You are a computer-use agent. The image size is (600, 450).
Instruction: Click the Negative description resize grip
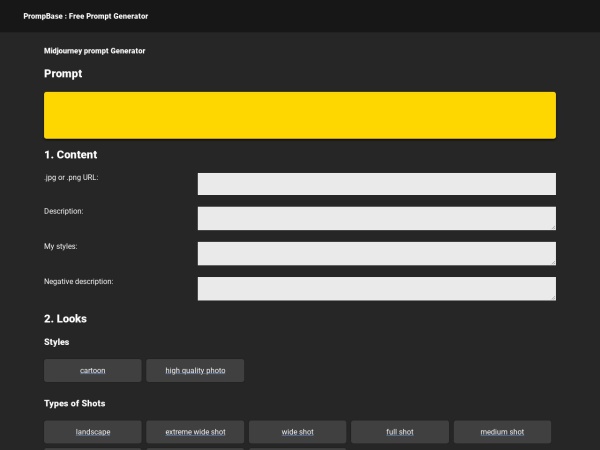click(551, 296)
